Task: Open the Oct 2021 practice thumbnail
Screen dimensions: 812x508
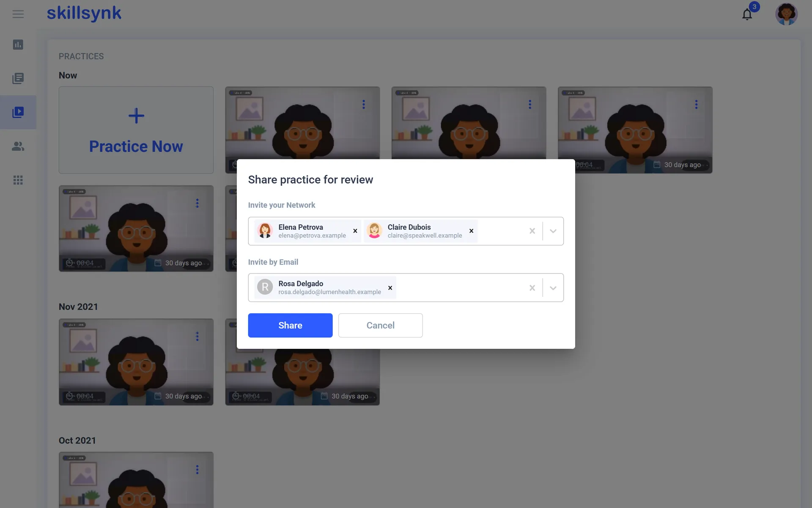Action: point(136,480)
